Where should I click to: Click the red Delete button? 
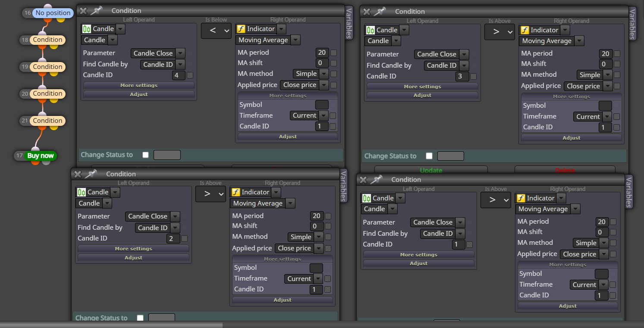(565, 170)
